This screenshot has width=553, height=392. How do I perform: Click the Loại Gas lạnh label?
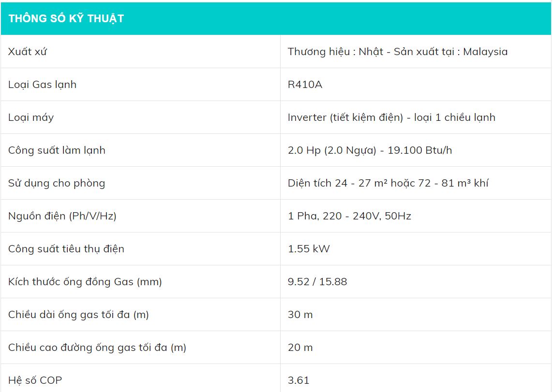(x=43, y=85)
